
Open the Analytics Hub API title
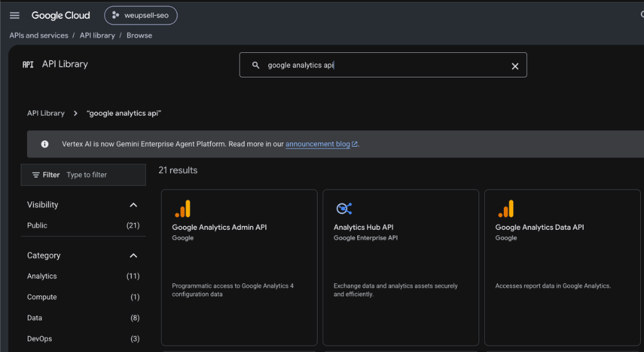coord(364,227)
